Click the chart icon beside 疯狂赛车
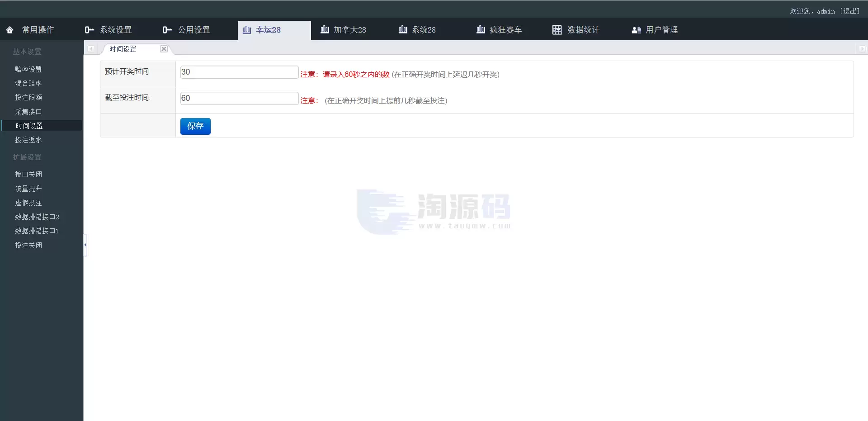 tap(481, 29)
